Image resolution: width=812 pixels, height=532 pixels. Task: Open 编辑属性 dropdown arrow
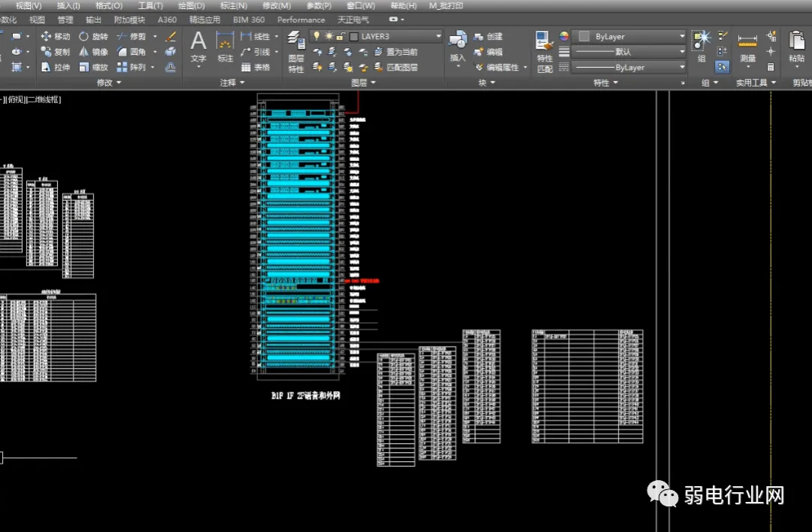coord(525,68)
